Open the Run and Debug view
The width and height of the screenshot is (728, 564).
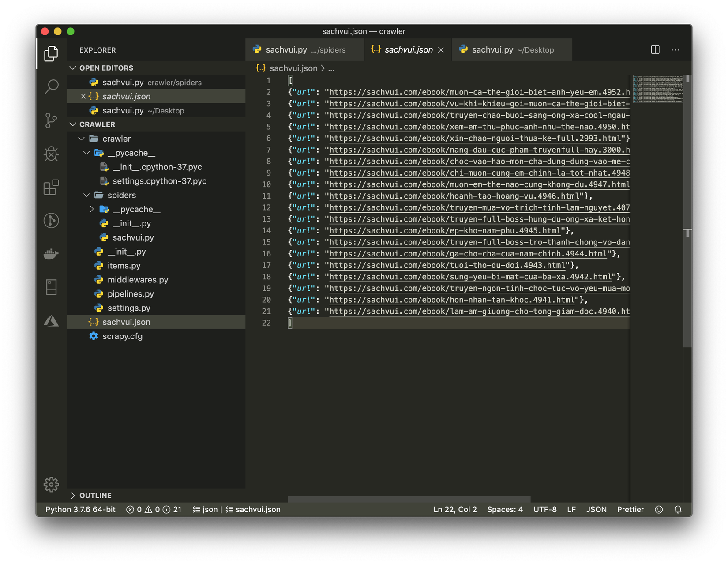coord(51,154)
